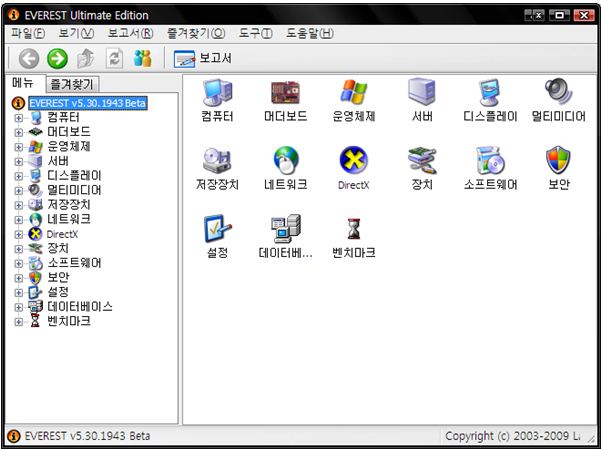Screen dimensions: 601x449
Task: Open the 컴퓨터 icon in the right pane
Action: coord(217,93)
